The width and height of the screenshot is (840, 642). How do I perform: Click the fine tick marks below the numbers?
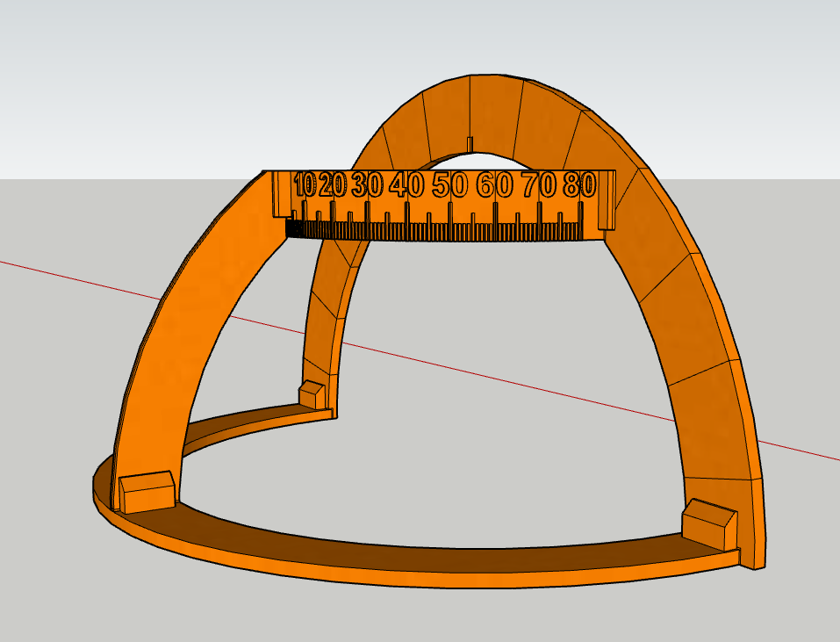[x=439, y=228]
